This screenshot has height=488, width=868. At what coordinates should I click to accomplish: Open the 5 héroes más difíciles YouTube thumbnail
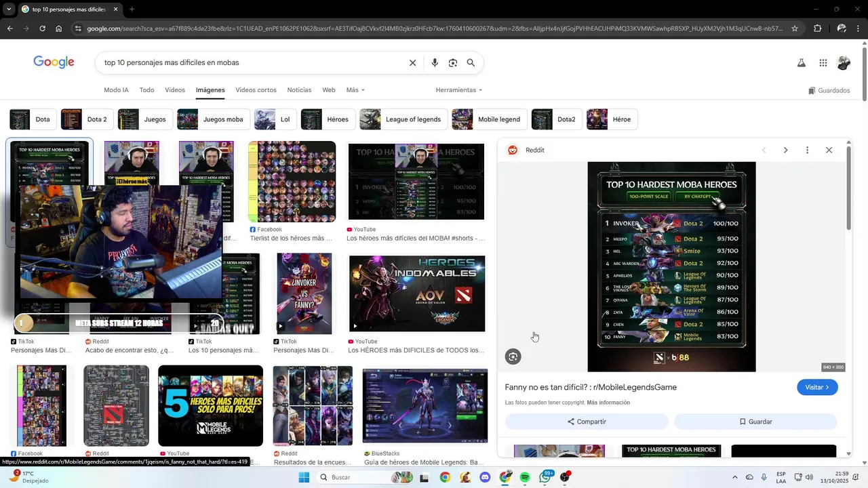coord(210,405)
